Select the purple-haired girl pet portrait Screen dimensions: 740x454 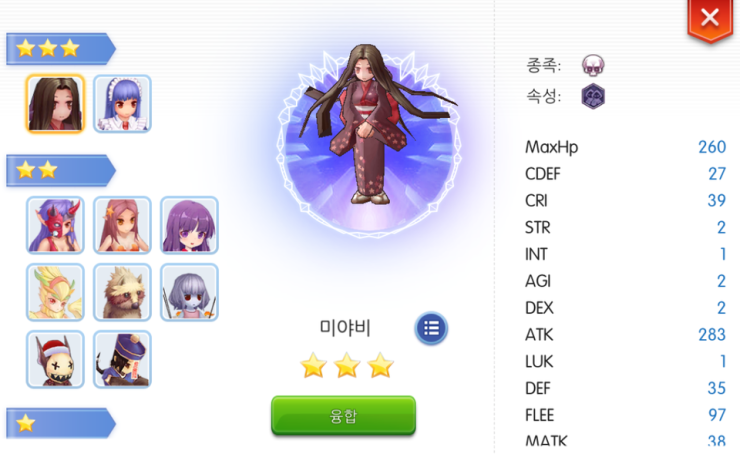[189, 226]
